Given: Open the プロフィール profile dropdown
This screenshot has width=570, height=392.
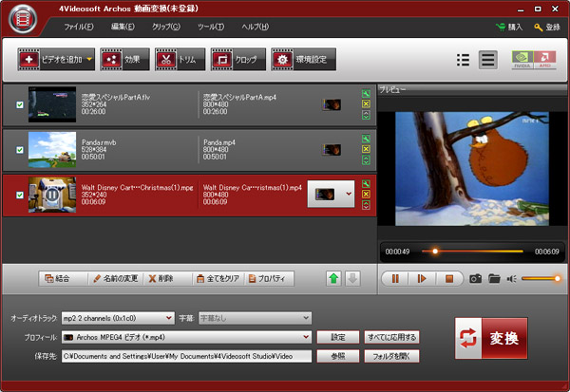Looking at the screenshot, I should click(186, 337).
